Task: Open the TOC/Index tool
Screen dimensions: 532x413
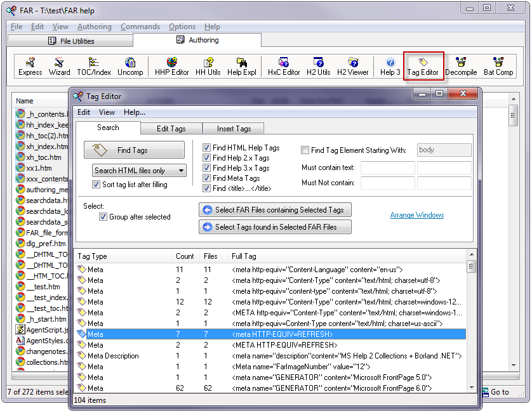Action: 93,67
